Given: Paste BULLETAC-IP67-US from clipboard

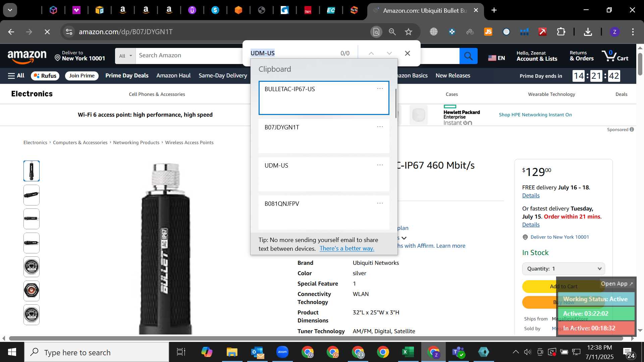Looking at the screenshot, I should point(324,98).
